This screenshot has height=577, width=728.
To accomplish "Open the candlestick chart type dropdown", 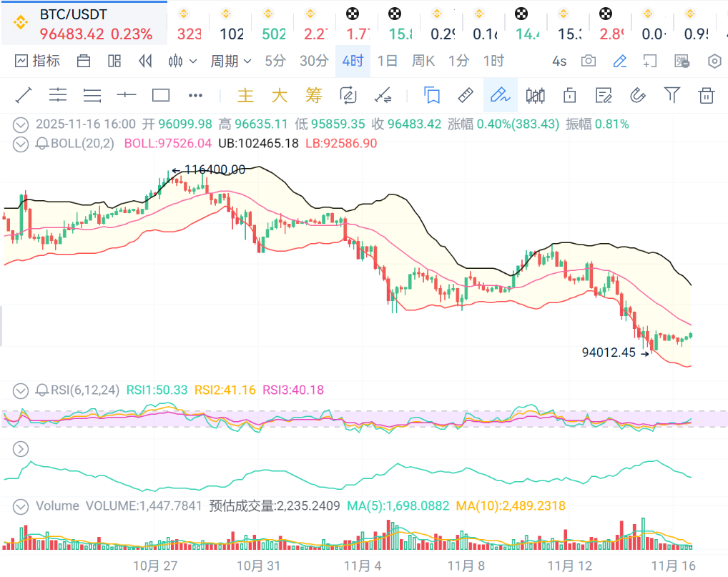I will coord(182,61).
